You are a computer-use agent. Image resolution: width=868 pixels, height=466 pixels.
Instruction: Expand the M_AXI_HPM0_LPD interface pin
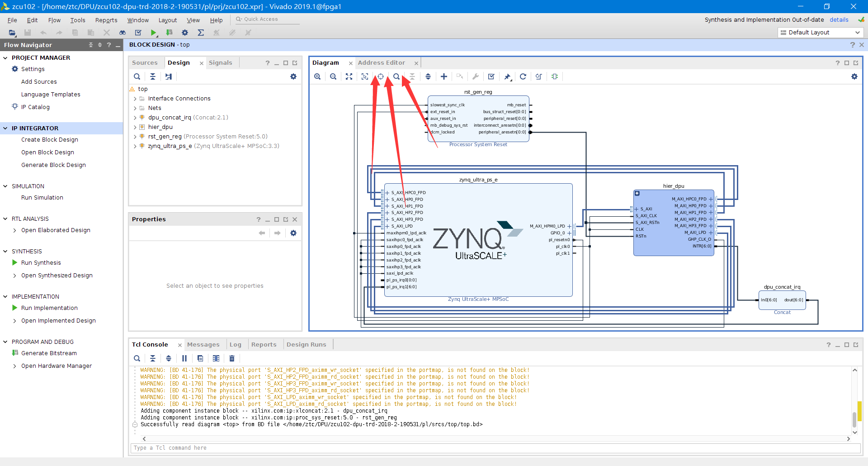pyautogui.click(x=569, y=226)
